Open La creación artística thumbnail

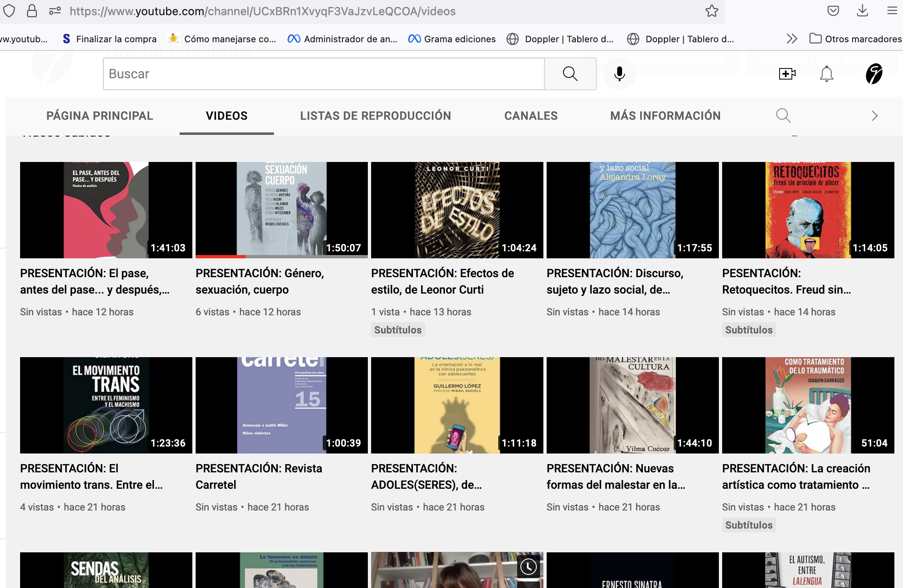(x=808, y=405)
